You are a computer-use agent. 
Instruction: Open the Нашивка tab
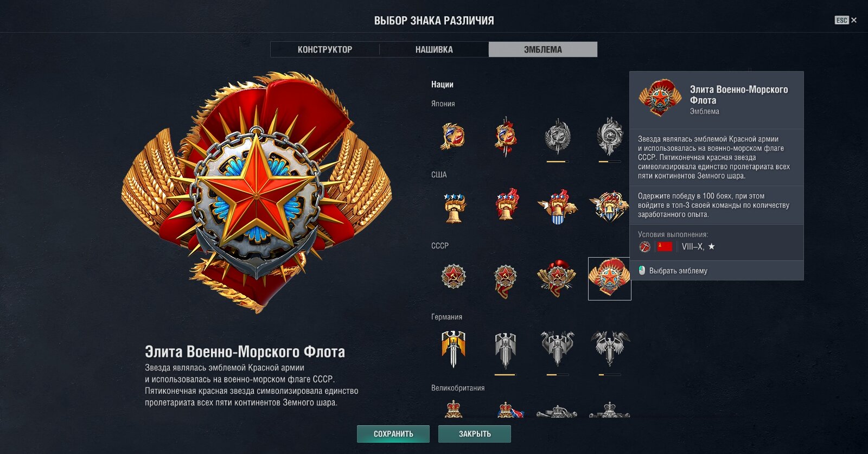pyautogui.click(x=434, y=49)
